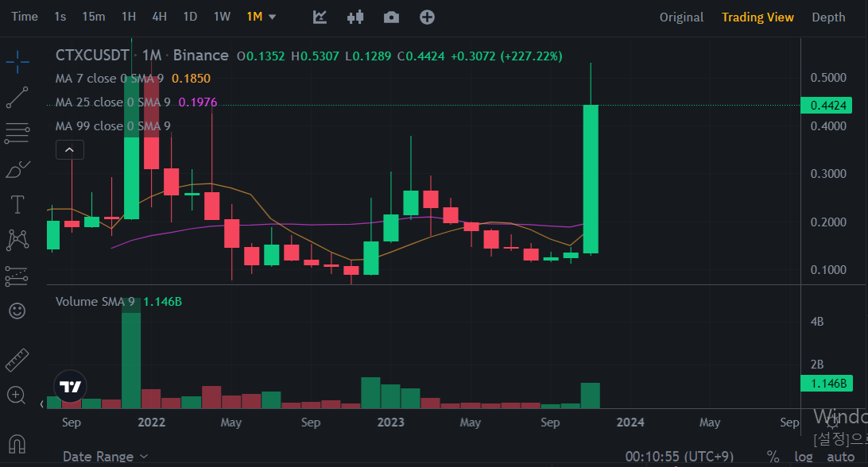Toggle auto scale mode
Viewport: 868px width, 467px height.
pyautogui.click(x=840, y=457)
